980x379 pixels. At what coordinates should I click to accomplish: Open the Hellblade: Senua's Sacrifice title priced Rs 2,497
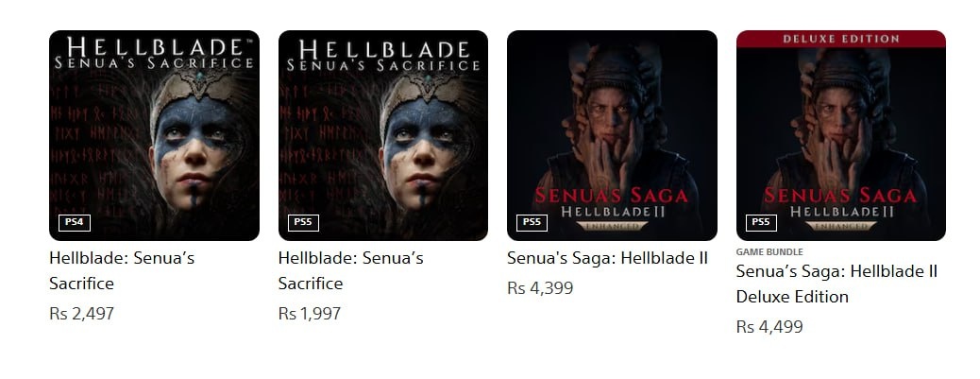122,271
